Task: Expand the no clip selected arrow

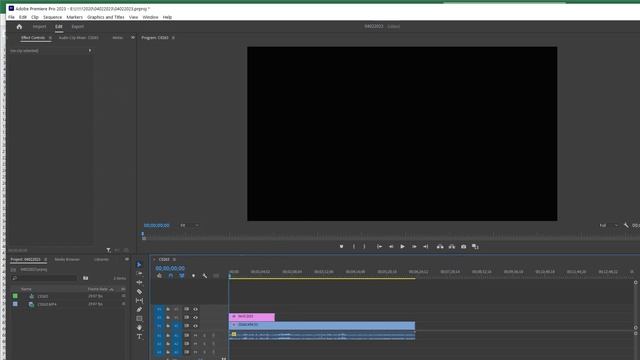Action: (90, 51)
